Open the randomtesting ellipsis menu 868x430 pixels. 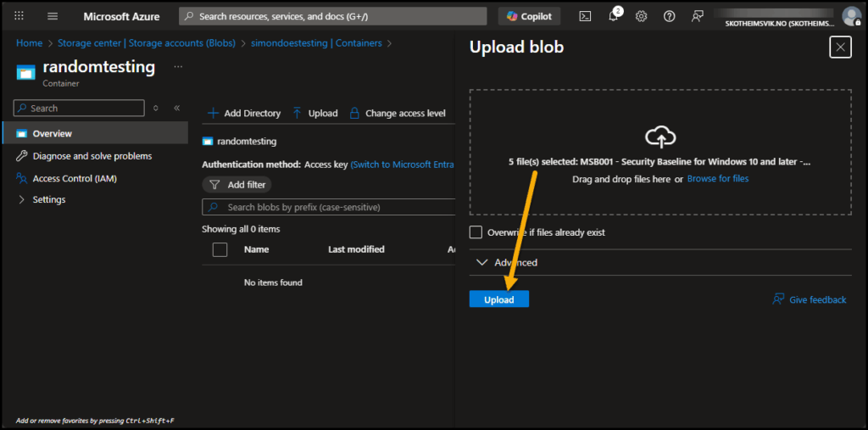coord(178,66)
